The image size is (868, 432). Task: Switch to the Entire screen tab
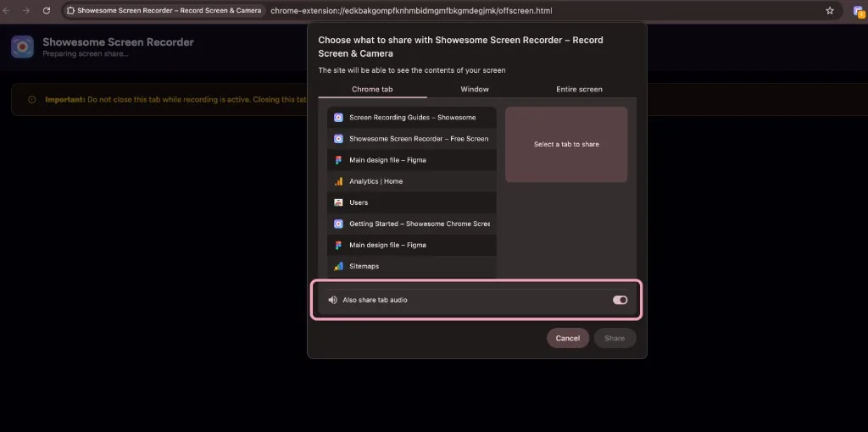coord(579,89)
